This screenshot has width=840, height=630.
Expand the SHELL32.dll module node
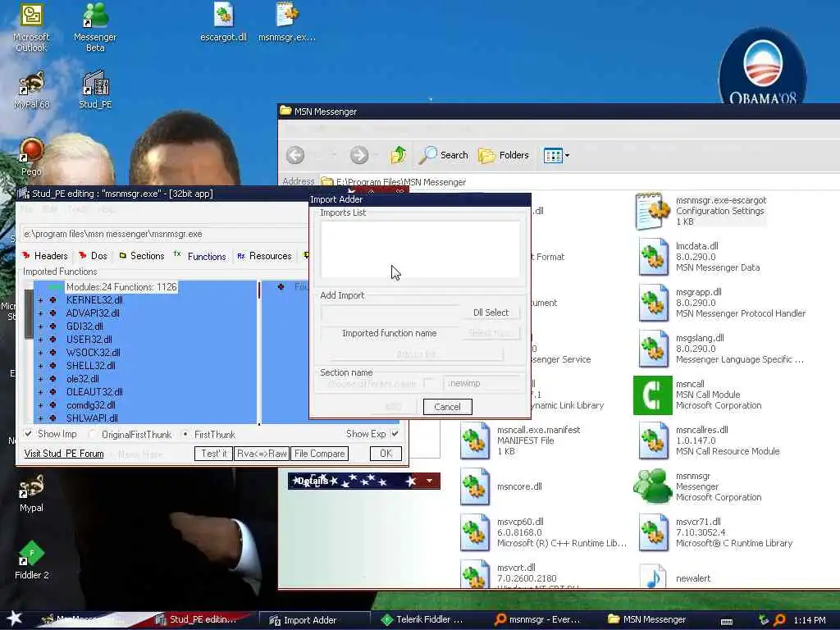[41, 366]
